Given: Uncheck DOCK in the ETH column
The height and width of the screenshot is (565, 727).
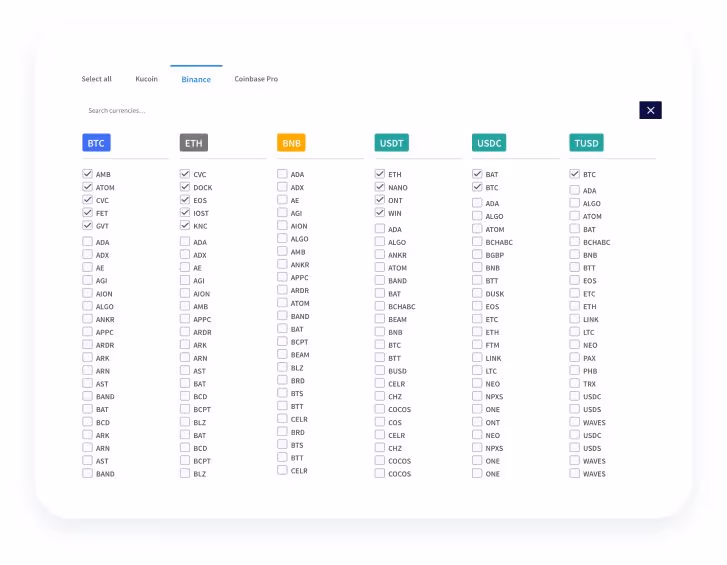Looking at the screenshot, I should click(x=185, y=187).
